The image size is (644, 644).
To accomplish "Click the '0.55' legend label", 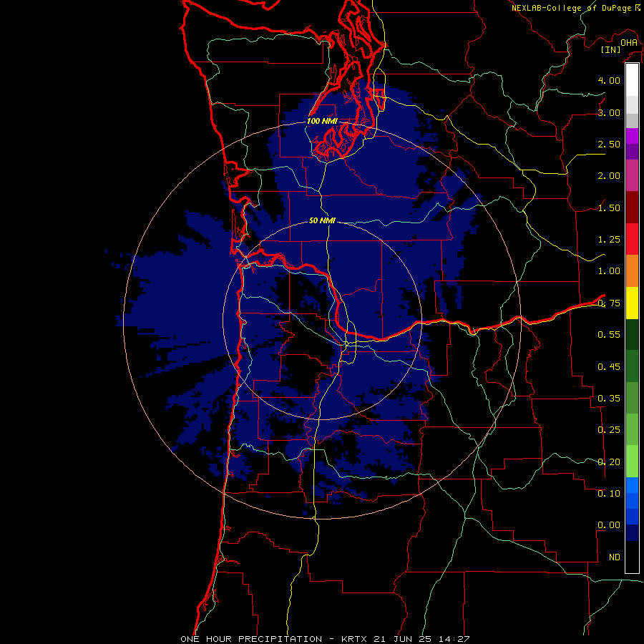I will point(609,335).
